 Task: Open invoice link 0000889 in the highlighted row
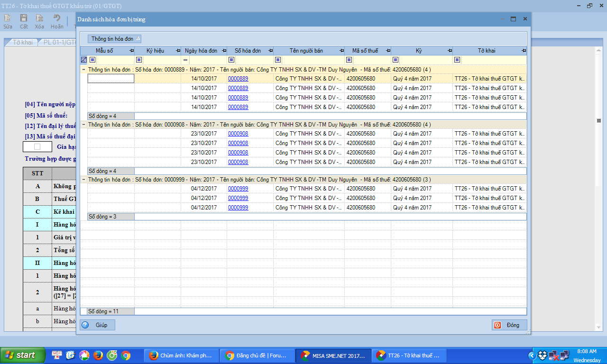tap(238, 79)
